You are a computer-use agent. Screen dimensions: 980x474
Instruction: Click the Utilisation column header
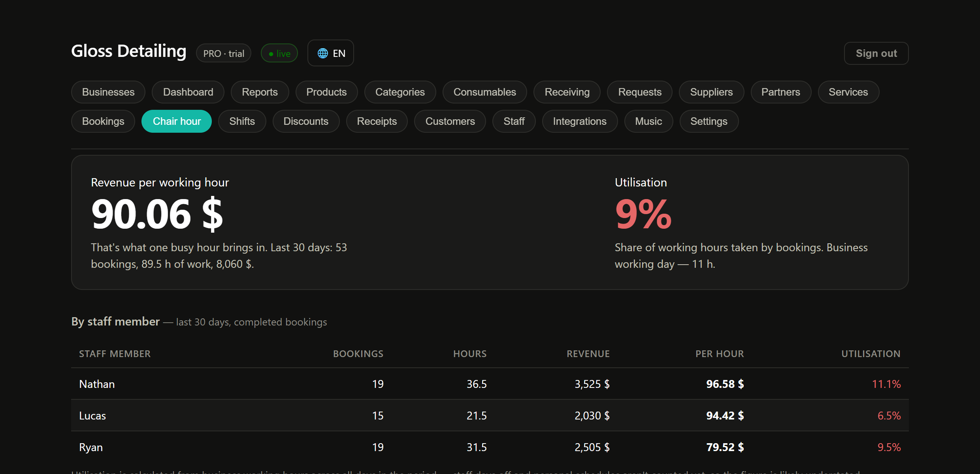(871, 354)
